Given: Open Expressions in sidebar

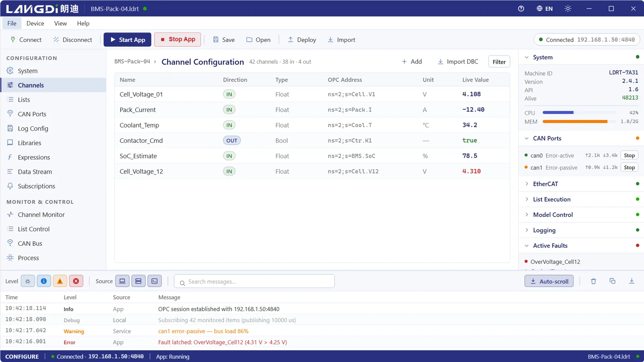Looking at the screenshot, I should point(53,157).
